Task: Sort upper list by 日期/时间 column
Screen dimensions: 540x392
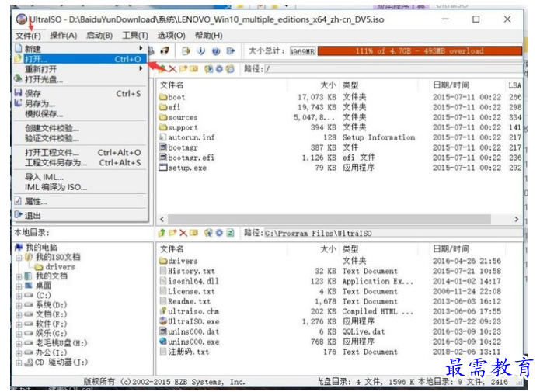Action: [x=451, y=85]
